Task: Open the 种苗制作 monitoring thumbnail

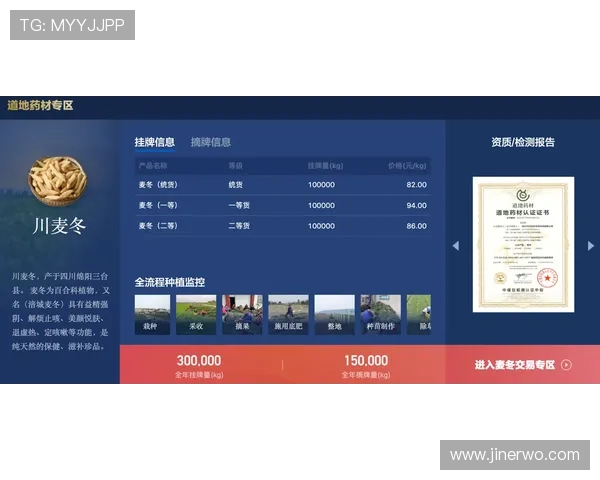Action: (381, 315)
